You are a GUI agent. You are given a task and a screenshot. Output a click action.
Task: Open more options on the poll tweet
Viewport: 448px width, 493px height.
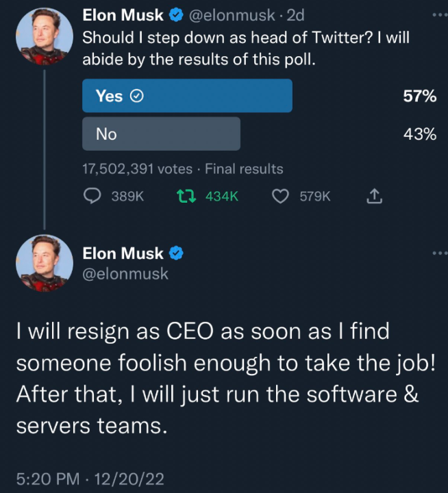[439, 15]
